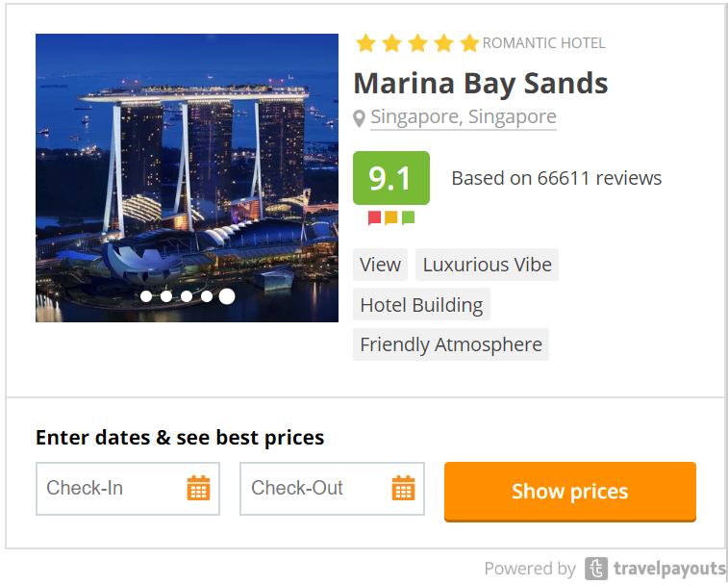This screenshot has height=585, width=728.
Task: Open the Singapore, Singapore location link
Action: [x=463, y=117]
